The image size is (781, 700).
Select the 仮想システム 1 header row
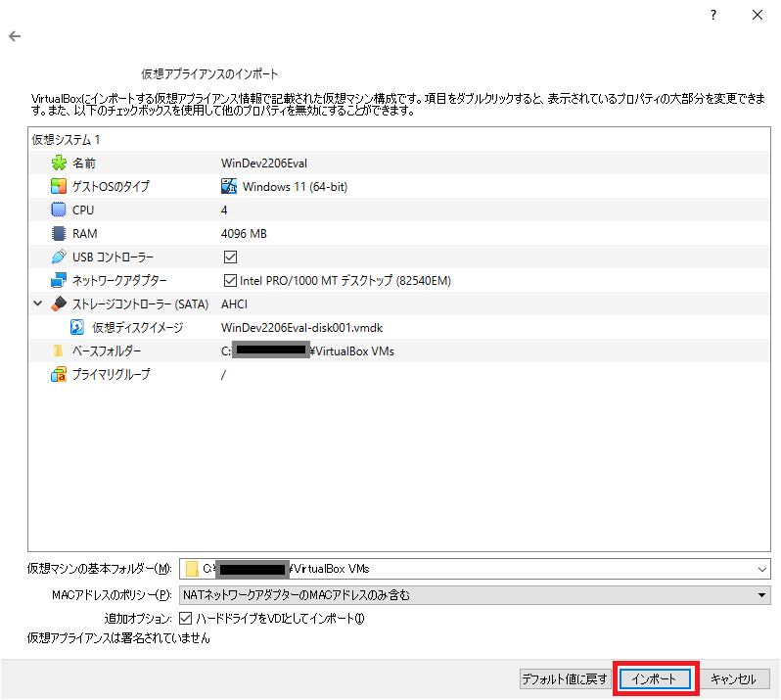coord(399,139)
